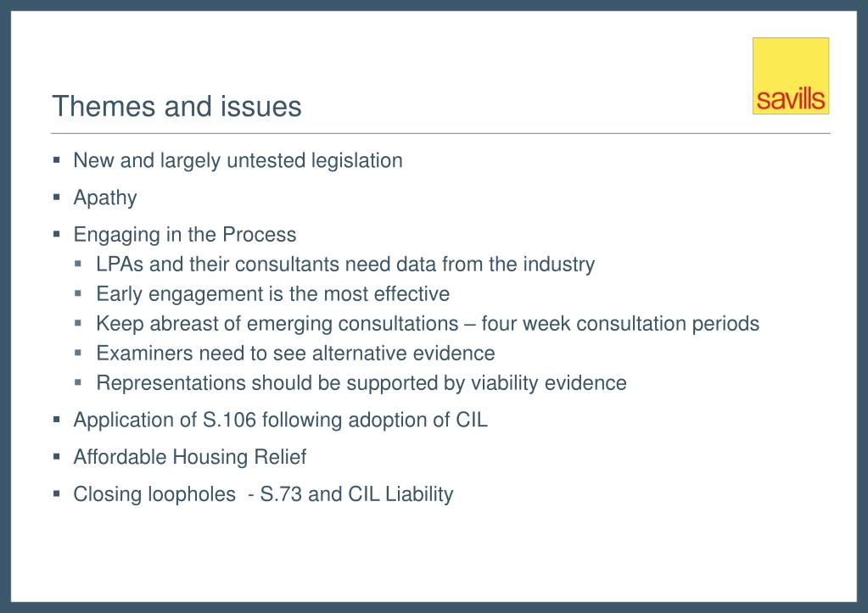The image size is (868, 613).
Task: Click 'Engaging in the Process' heading
Action: pyautogui.click(x=185, y=235)
